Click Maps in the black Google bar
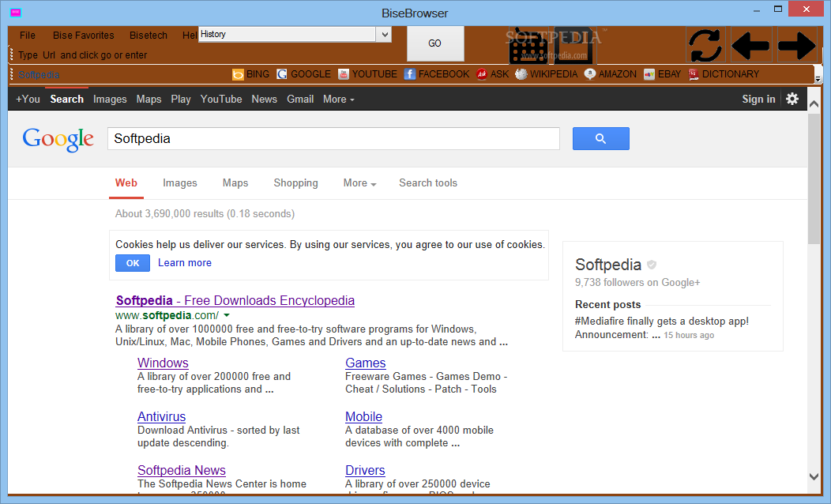The image size is (831, 504). 149,99
